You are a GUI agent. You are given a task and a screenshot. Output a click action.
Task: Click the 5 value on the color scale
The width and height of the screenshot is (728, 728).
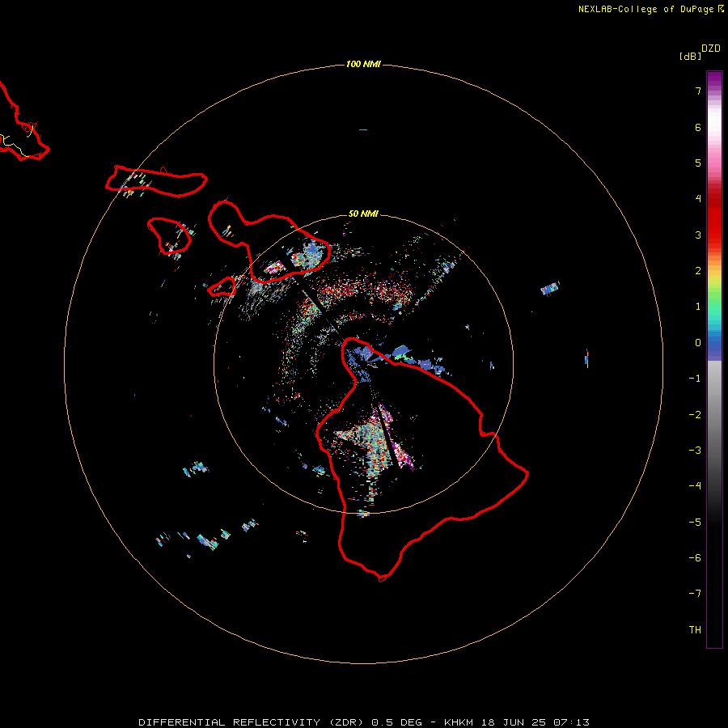tap(698, 163)
